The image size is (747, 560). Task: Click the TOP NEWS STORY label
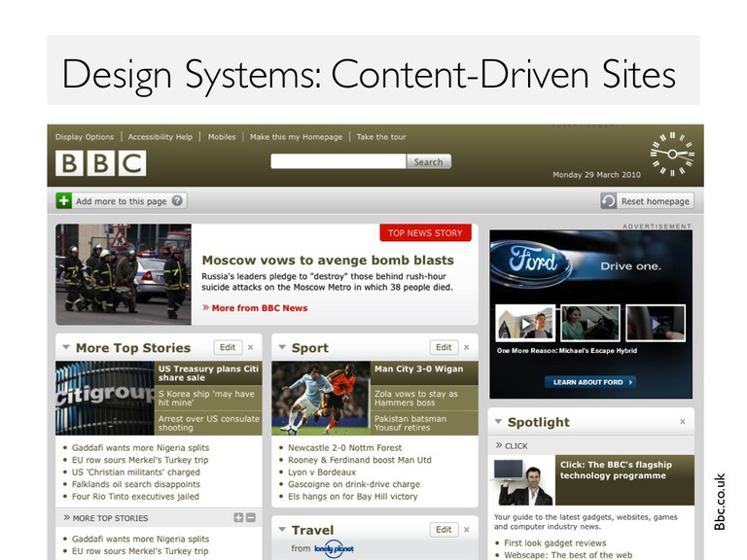click(x=425, y=233)
